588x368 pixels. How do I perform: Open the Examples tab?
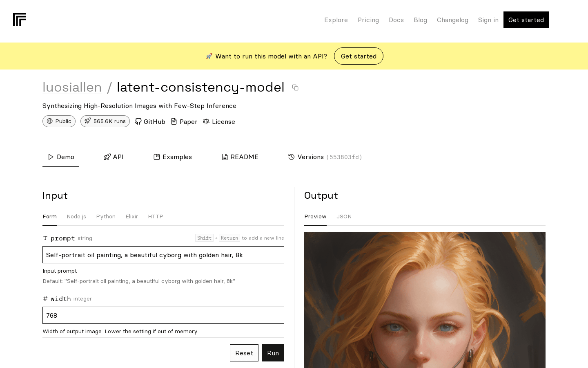(172, 157)
